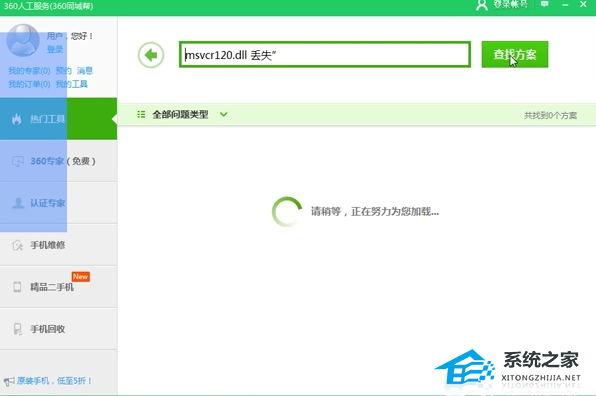Go back with the green arrow button
This screenshot has height=396, width=596.
pyautogui.click(x=151, y=55)
